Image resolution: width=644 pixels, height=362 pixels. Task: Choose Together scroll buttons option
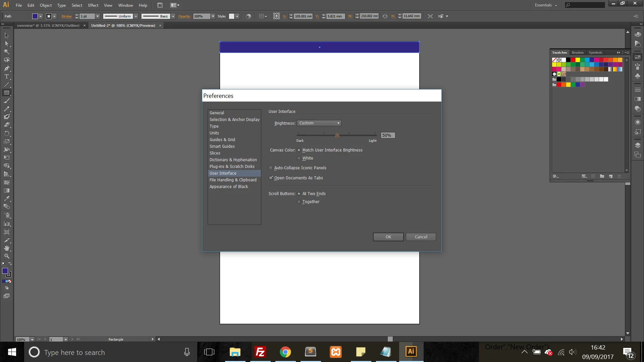point(299,202)
